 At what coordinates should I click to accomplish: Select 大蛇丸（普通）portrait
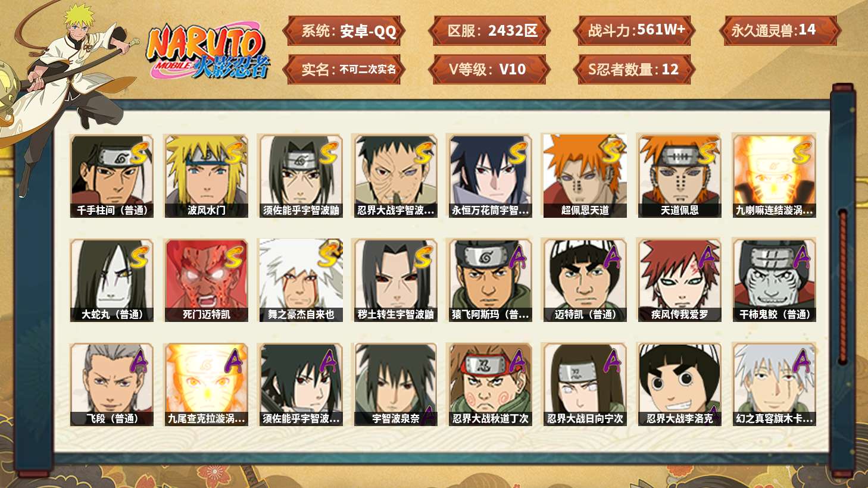pos(111,280)
